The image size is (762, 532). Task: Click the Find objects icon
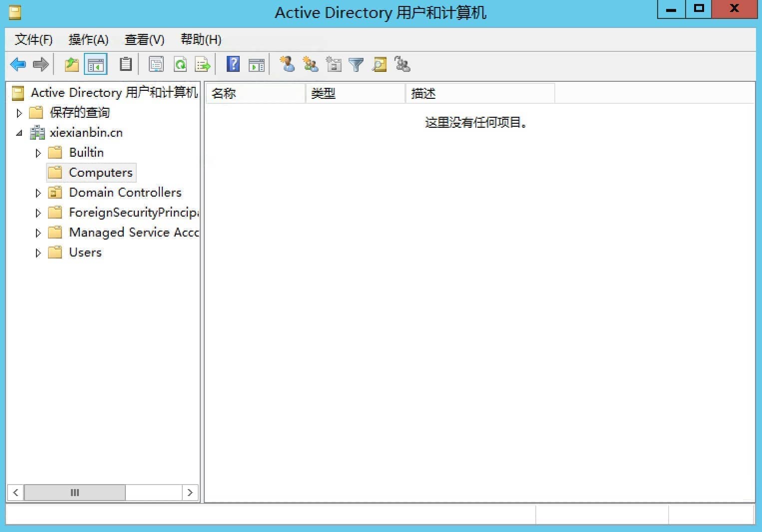(380, 64)
